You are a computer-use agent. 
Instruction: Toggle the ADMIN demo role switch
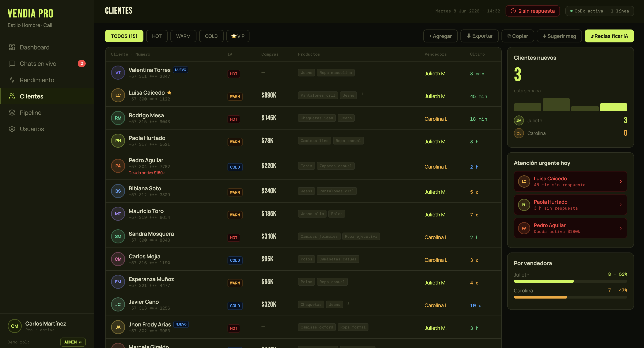(x=73, y=342)
